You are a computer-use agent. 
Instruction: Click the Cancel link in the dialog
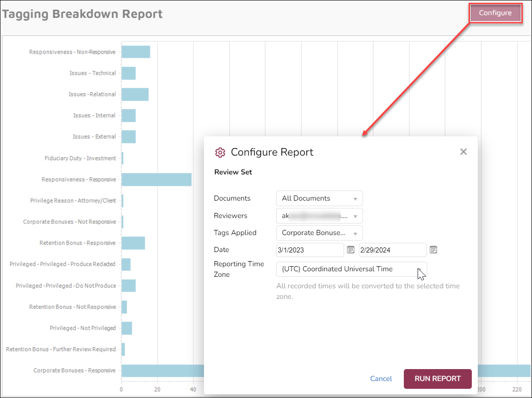point(381,379)
